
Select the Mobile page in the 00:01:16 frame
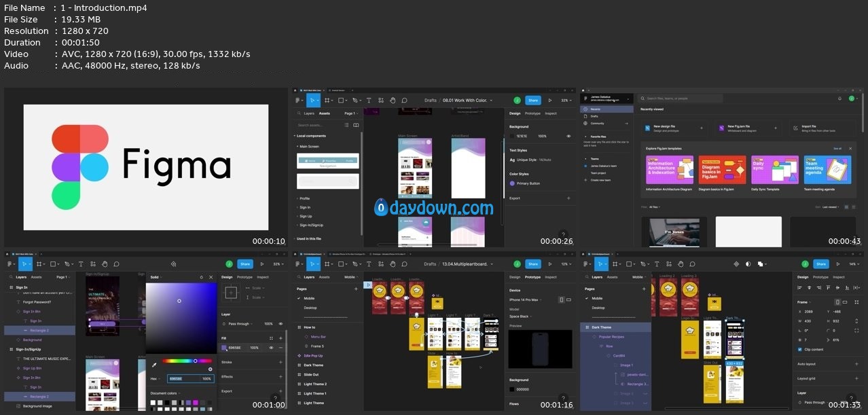309,298
